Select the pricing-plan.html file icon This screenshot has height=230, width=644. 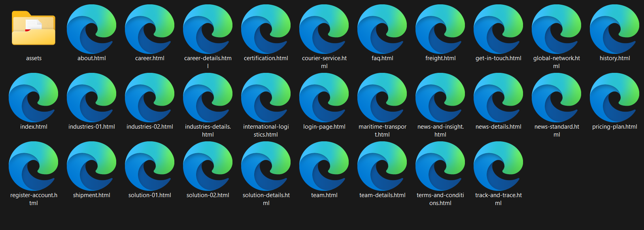point(615,97)
